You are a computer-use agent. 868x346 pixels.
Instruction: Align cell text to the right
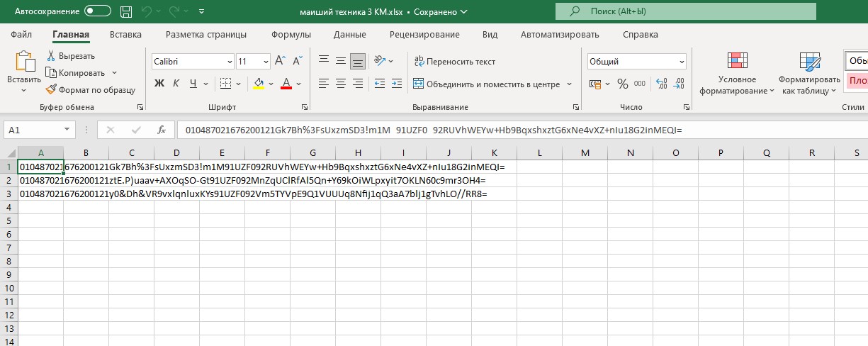358,84
